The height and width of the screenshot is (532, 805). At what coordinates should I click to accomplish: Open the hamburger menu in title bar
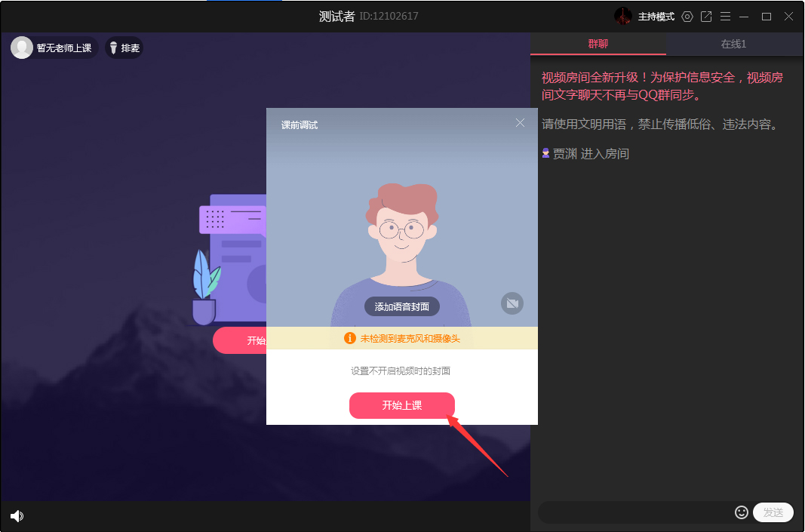(x=725, y=16)
